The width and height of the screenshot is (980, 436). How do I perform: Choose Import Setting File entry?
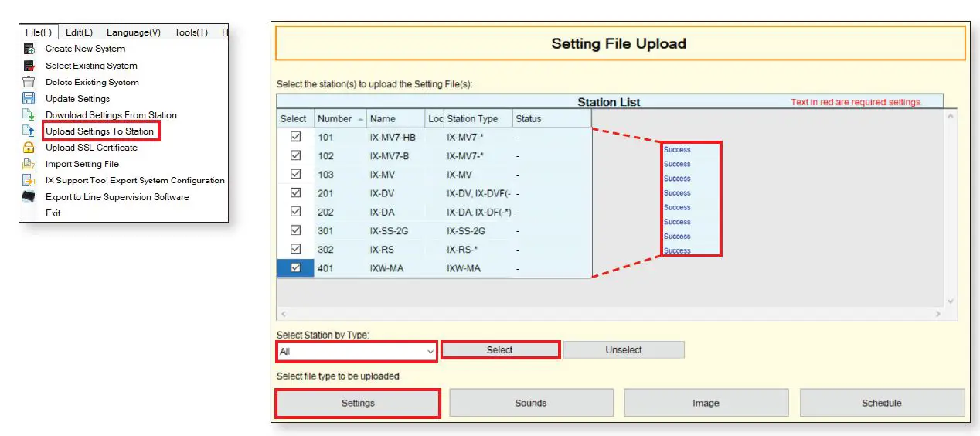click(x=82, y=164)
